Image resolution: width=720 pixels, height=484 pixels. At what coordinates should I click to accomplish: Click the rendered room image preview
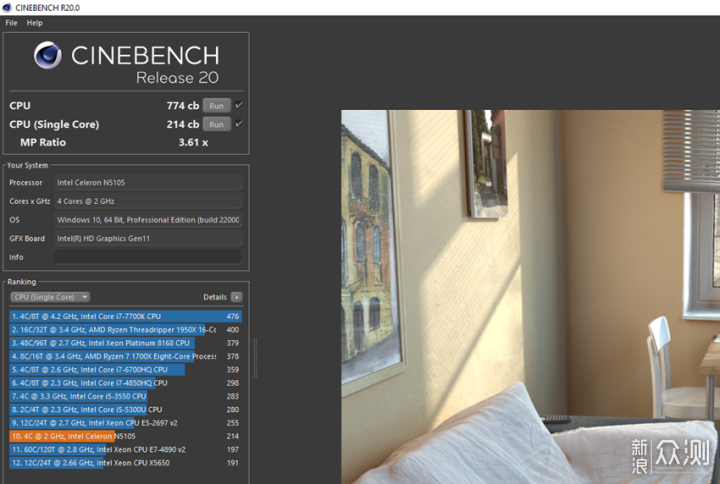(x=530, y=297)
